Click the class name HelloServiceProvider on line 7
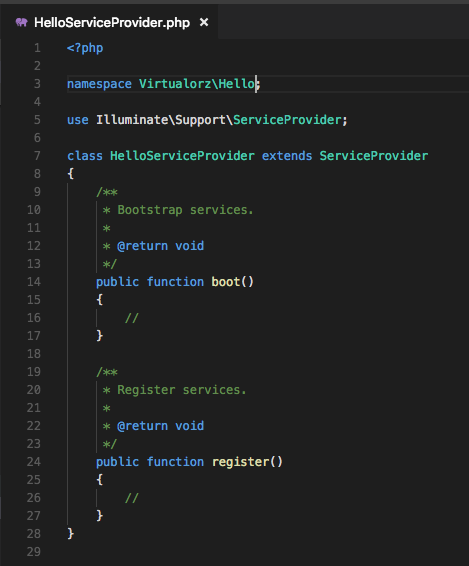Viewport: 469px width, 566px height. coord(182,156)
